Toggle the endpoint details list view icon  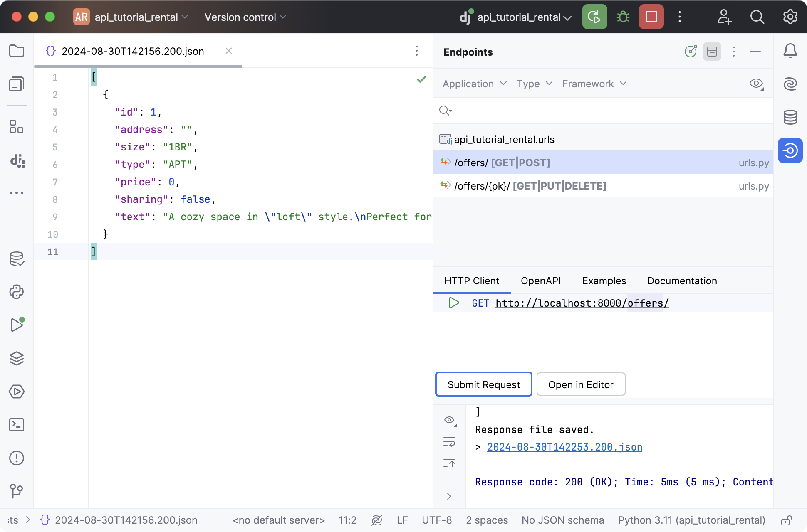712,52
